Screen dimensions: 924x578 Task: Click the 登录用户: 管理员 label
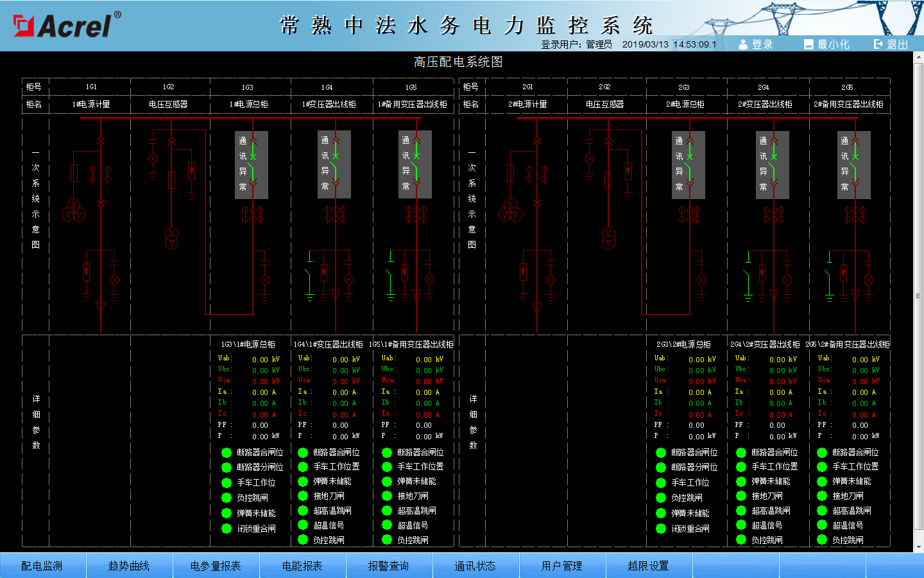click(576, 44)
